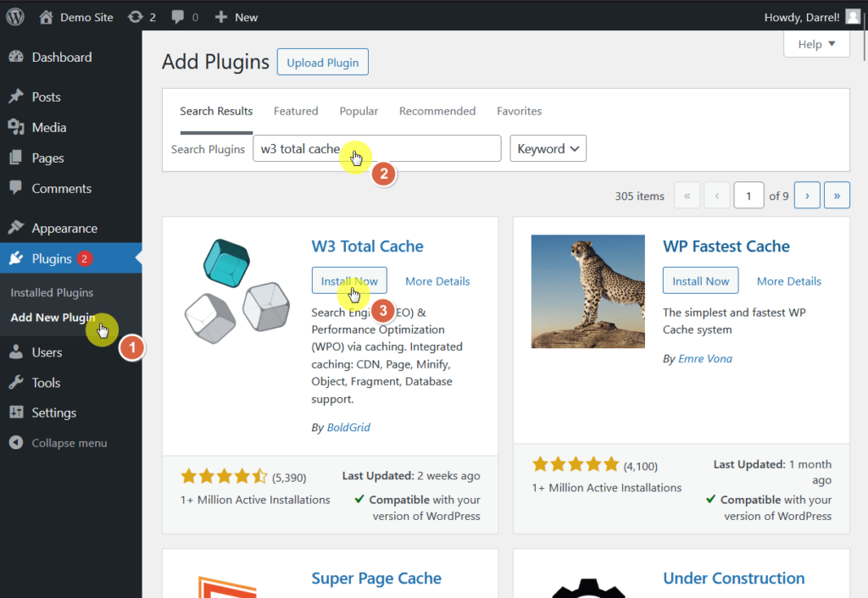This screenshot has height=598, width=868.
Task: Click the Collapse menu arrow icon
Action: pos(16,442)
